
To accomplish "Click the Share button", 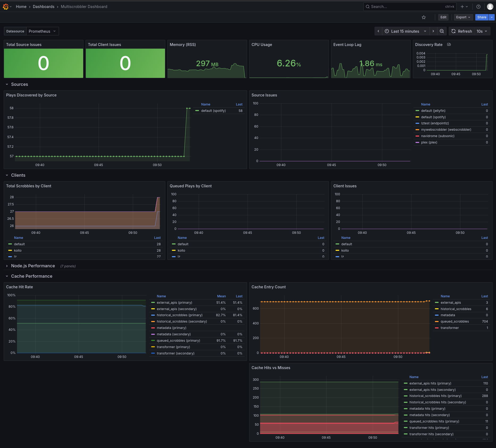I will 482,17.
